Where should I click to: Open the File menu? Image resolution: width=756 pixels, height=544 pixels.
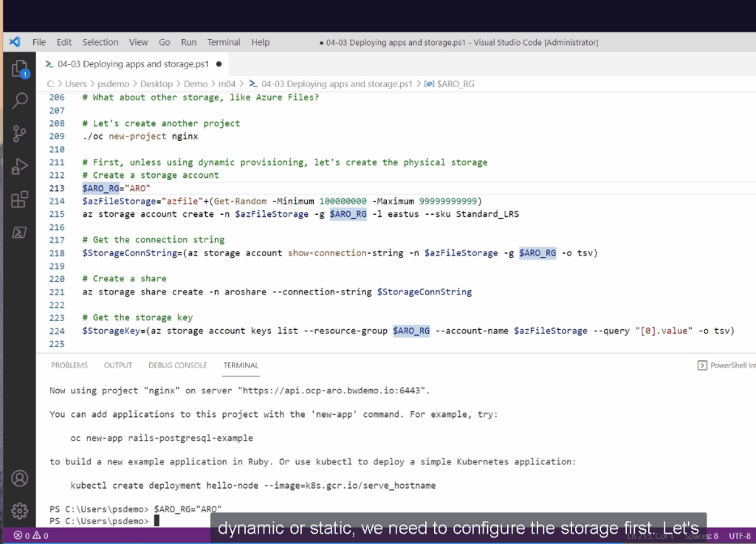pyautogui.click(x=39, y=42)
